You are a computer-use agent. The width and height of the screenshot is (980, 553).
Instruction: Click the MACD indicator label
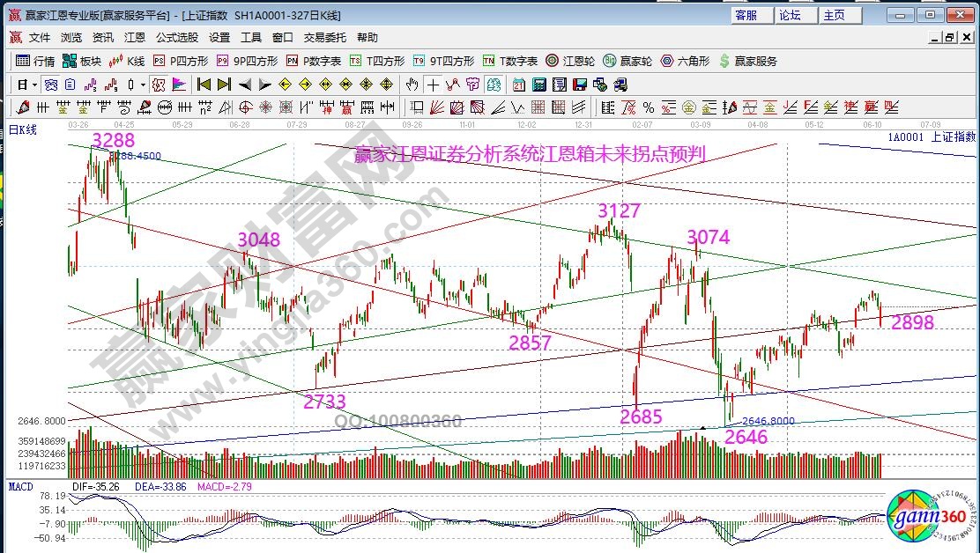click(x=21, y=487)
